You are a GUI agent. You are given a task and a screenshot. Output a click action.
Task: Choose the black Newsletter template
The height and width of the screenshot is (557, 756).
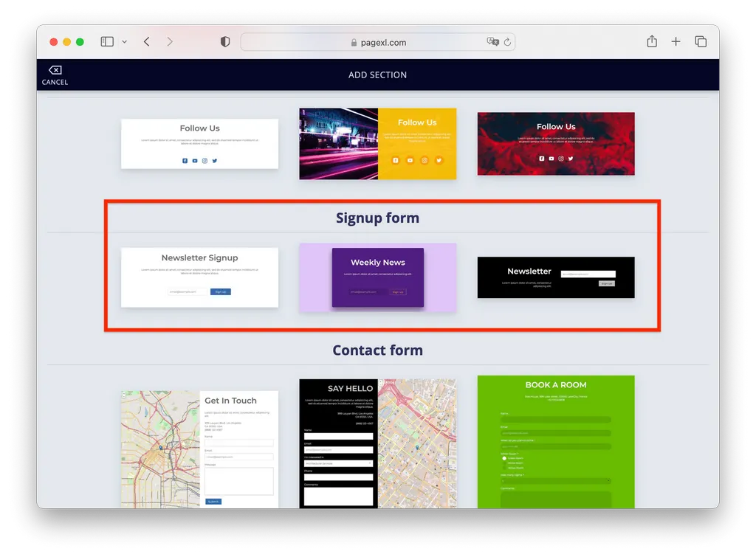[556, 277]
